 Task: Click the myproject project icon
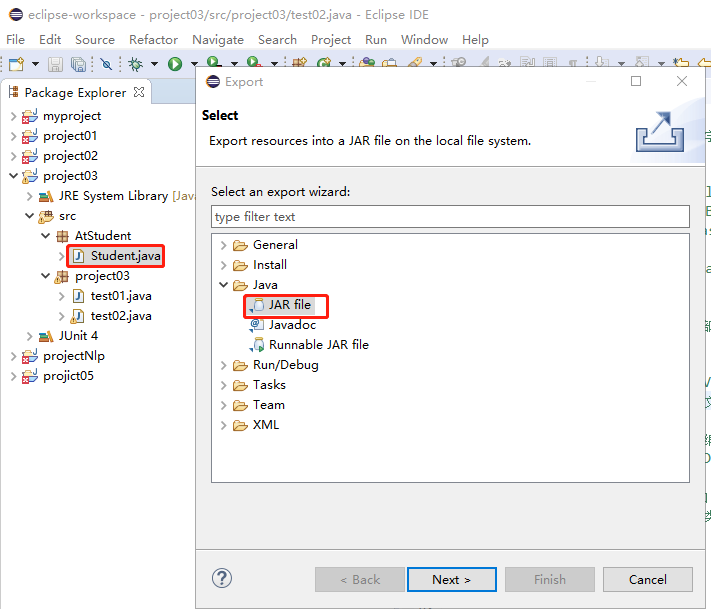pyautogui.click(x=30, y=116)
